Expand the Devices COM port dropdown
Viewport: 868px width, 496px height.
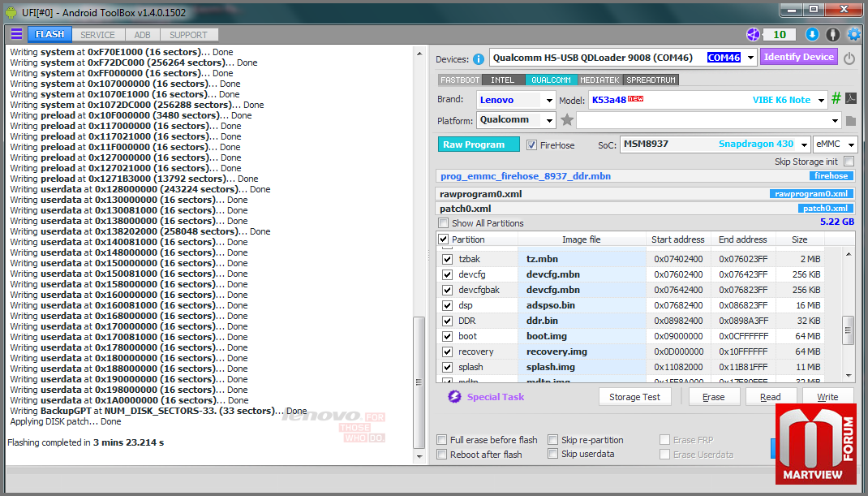point(750,58)
